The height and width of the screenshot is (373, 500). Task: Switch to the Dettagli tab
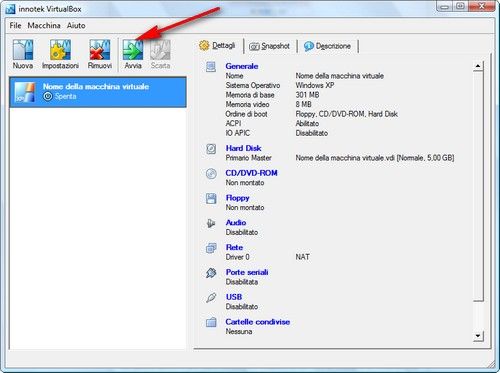(217, 45)
